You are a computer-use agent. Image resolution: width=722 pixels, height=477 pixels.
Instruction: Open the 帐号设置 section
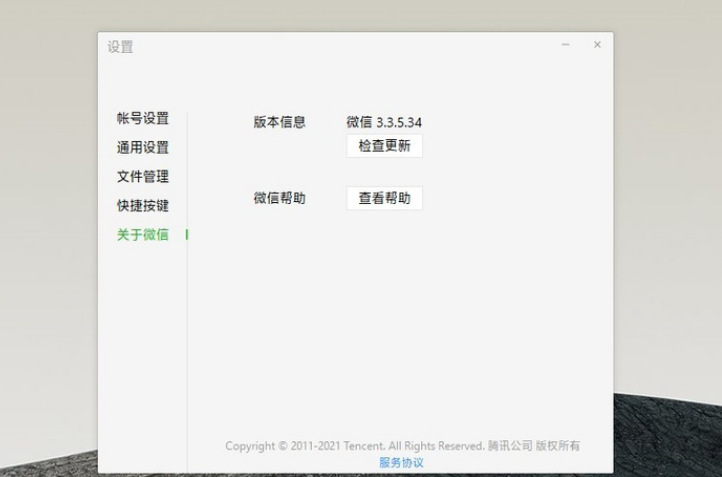tap(143, 118)
